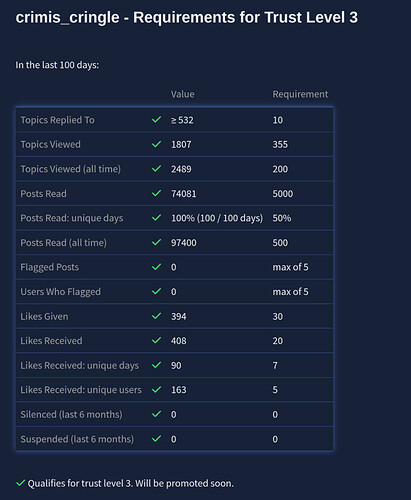Select the Value column header
Viewport: 411px width, 500px height.
pos(182,94)
